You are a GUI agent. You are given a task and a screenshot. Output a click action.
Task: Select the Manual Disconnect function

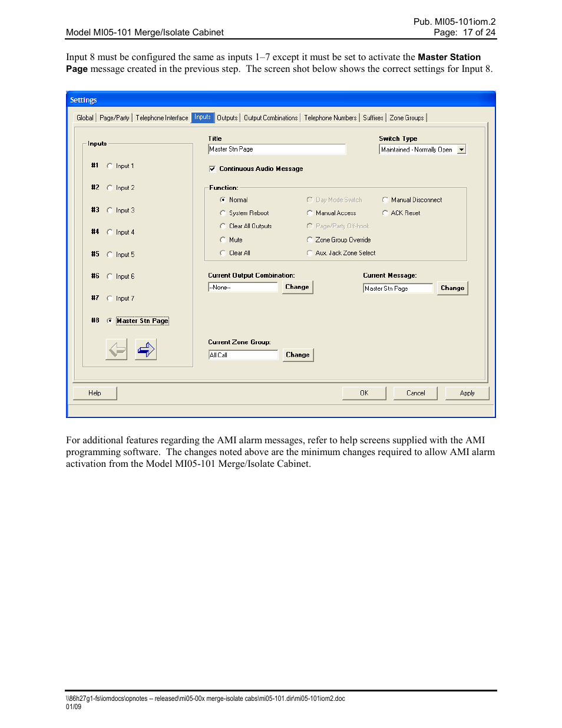click(385, 200)
